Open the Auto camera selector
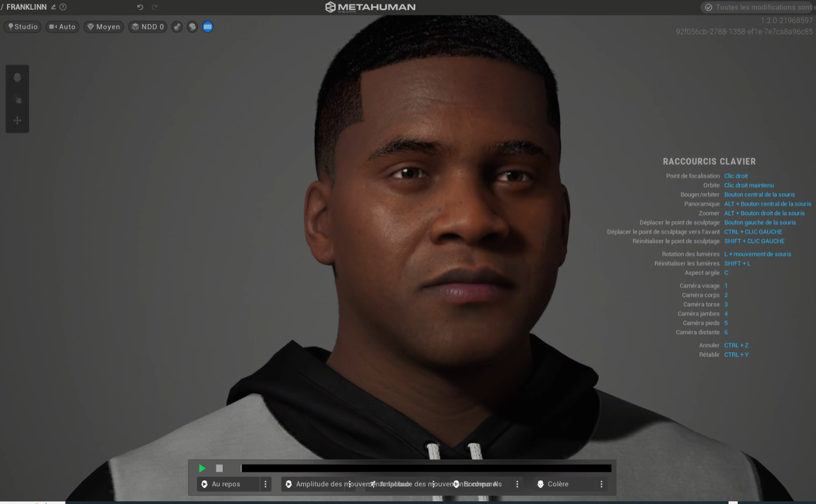The height and width of the screenshot is (504, 816). pyautogui.click(x=62, y=27)
